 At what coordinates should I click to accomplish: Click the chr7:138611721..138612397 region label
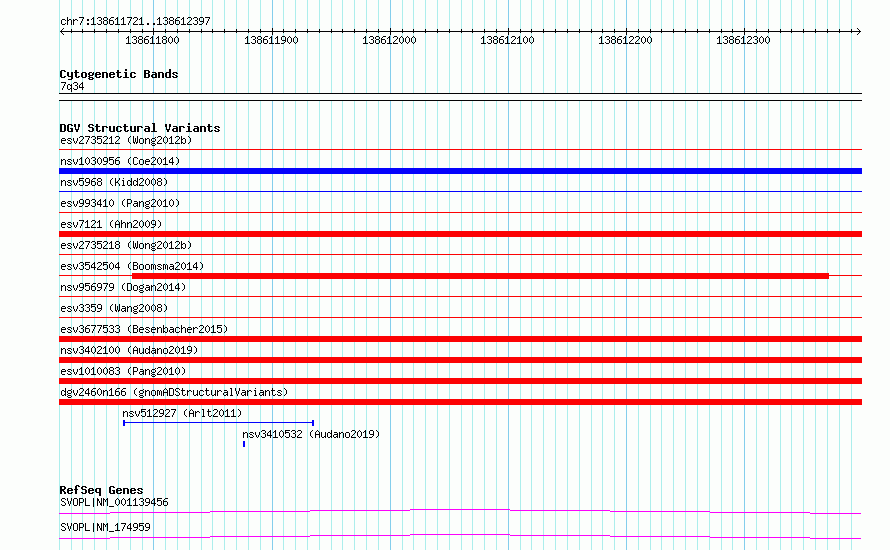[x=135, y=21]
